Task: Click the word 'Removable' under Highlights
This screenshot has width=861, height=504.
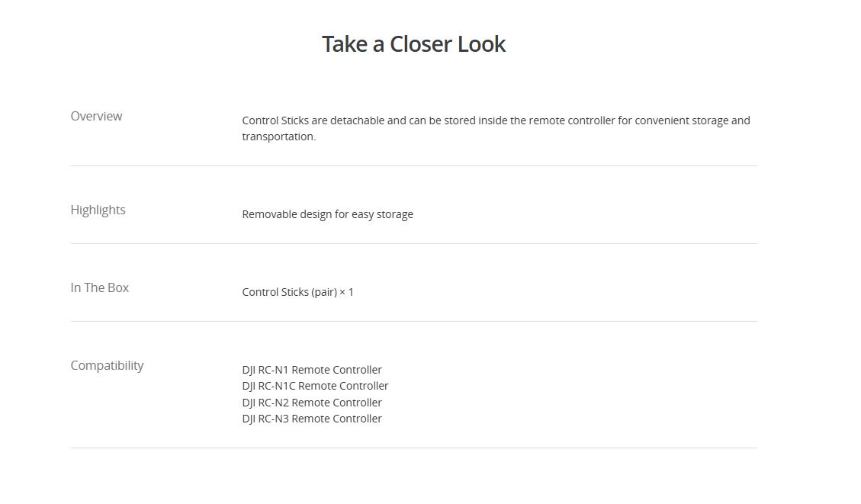Action: pyautogui.click(x=269, y=214)
